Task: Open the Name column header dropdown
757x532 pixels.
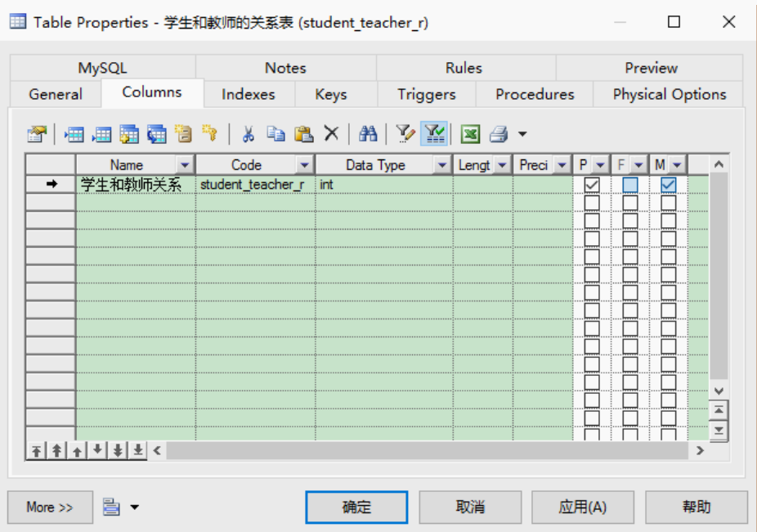Action: point(185,165)
